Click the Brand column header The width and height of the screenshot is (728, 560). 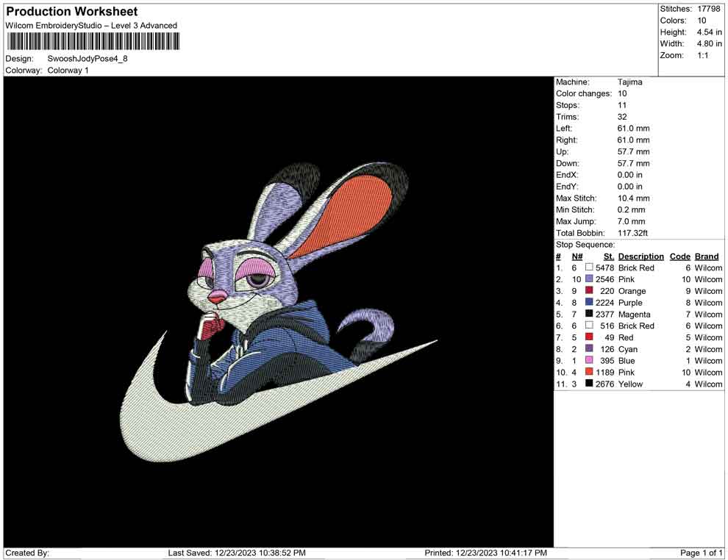(707, 256)
